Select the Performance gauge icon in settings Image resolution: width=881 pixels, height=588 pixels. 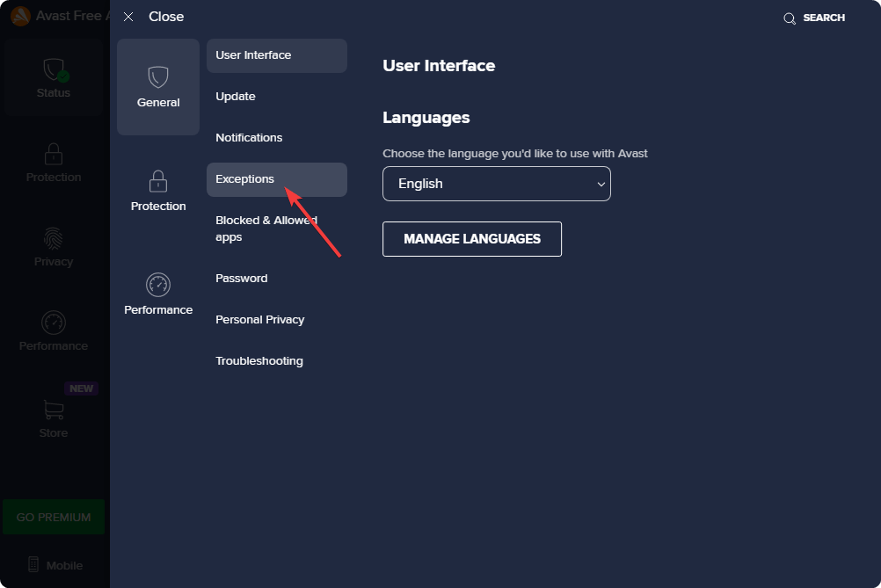pyautogui.click(x=158, y=285)
